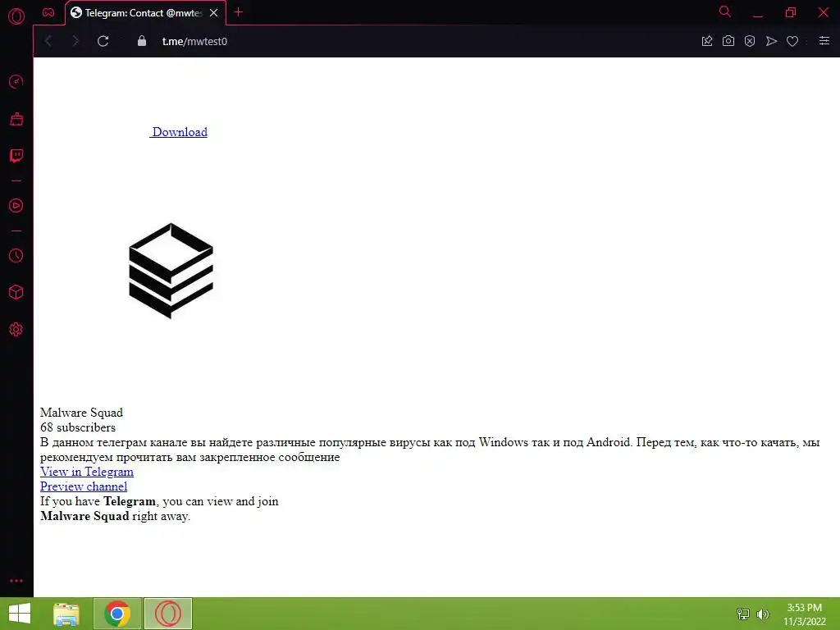
Task: Click the My Flow send arrow icon
Action: click(771, 41)
